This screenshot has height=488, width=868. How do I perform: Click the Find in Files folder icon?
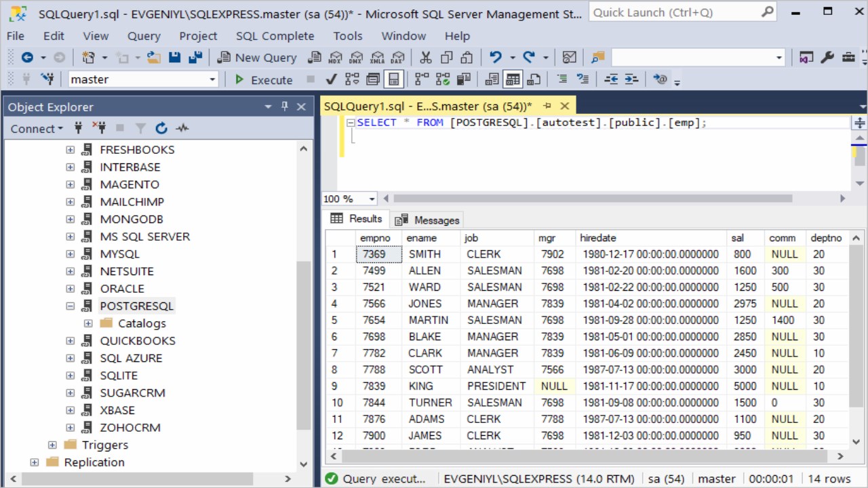597,58
